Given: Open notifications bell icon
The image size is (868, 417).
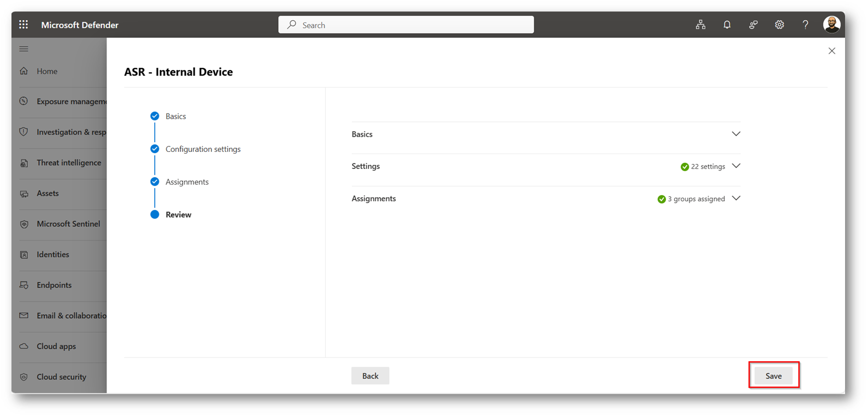Looking at the screenshot, I should pyautogui.click(x=727, y=25).
